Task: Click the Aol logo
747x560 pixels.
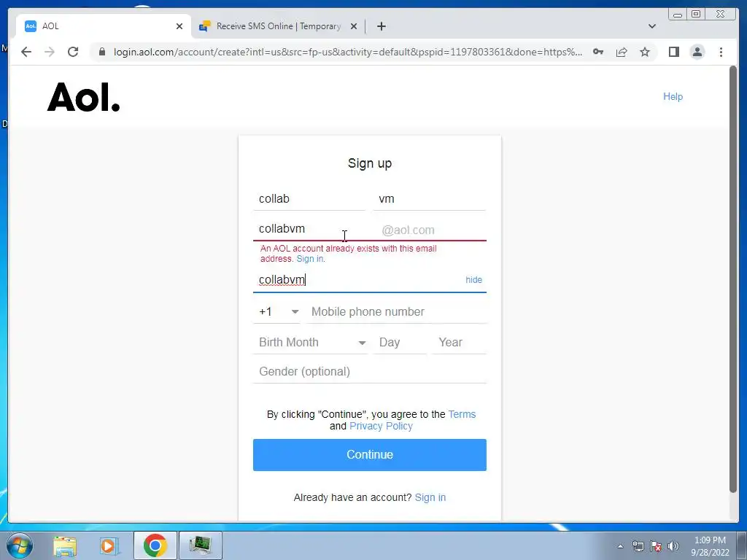Action: tap(83, 97)
